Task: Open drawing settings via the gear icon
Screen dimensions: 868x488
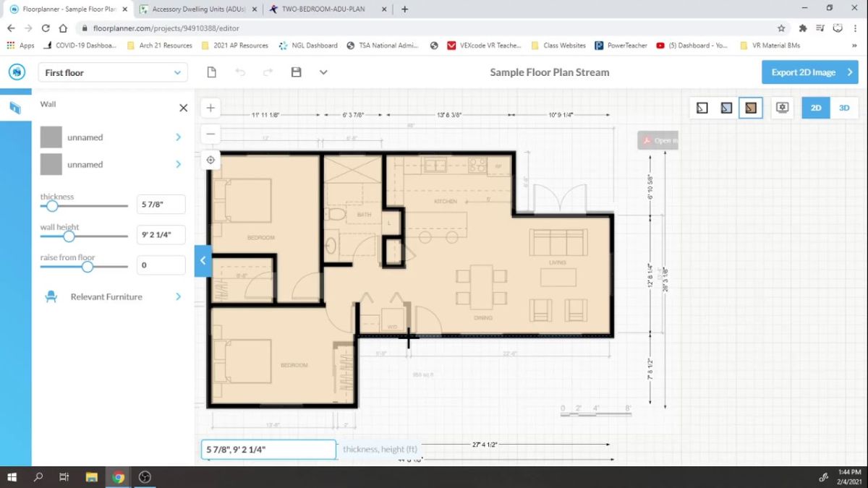Action: click(x=782, y=107)
